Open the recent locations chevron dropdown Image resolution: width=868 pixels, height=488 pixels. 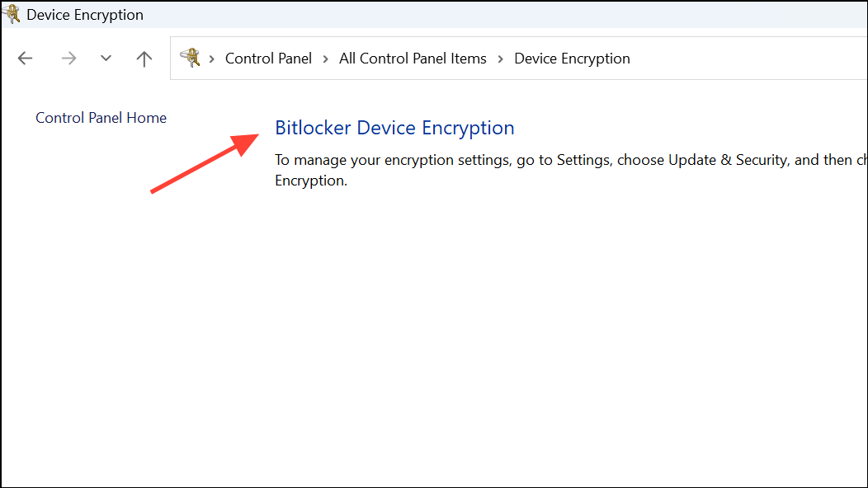click(106, 58)
